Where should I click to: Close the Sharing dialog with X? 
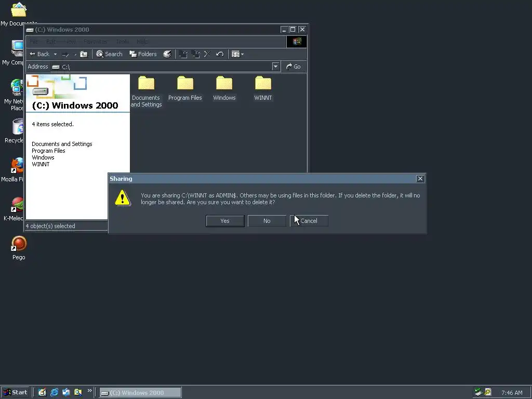tap(420, 179)
